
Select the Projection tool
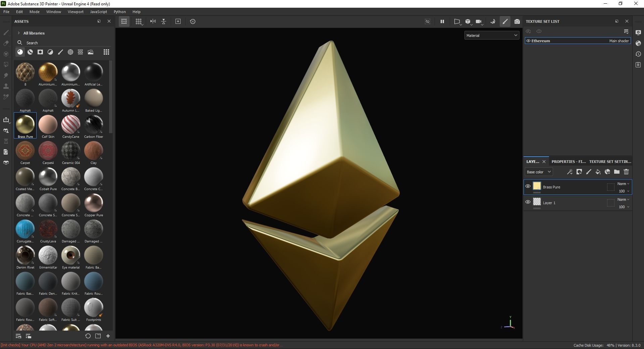(6, 54)
